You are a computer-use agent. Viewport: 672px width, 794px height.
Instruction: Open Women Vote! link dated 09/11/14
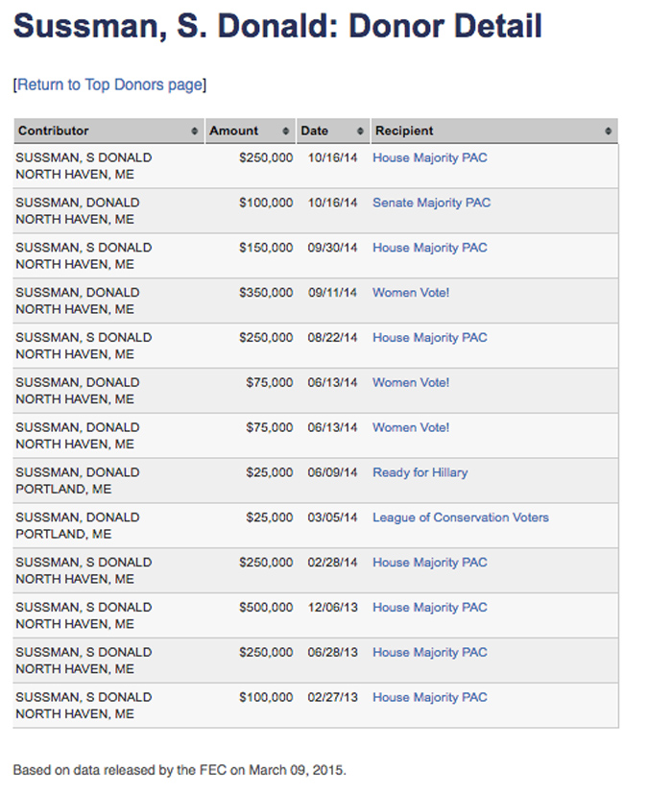[x=410, y=293]
